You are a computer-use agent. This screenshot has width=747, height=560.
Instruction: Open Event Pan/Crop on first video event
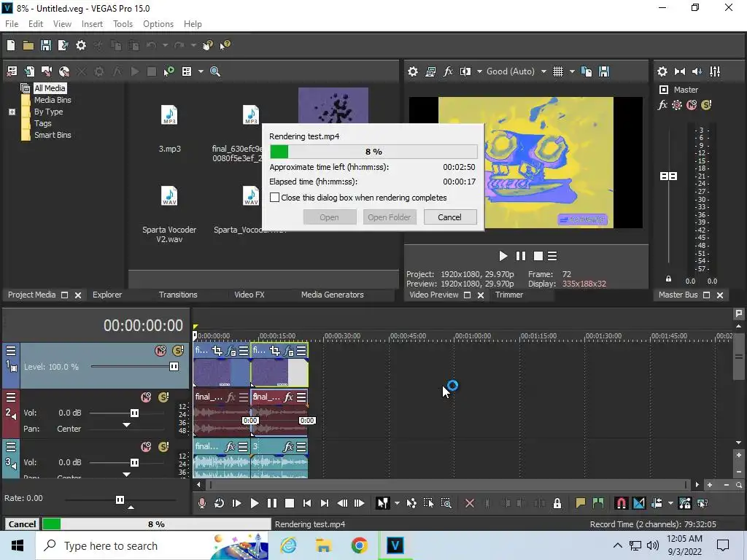click(217, 351)
